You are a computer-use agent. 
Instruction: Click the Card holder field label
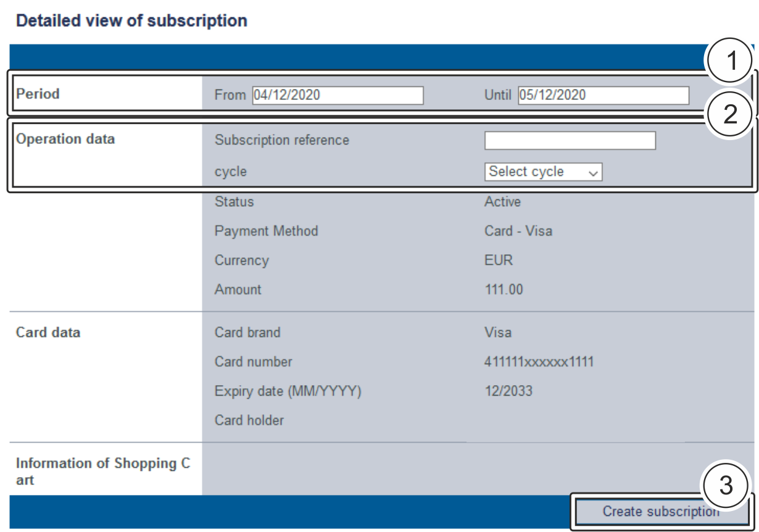point(249,421)
